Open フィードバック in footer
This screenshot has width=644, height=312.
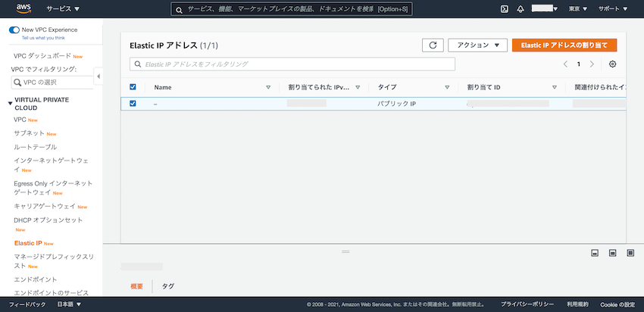click(27, 304)
